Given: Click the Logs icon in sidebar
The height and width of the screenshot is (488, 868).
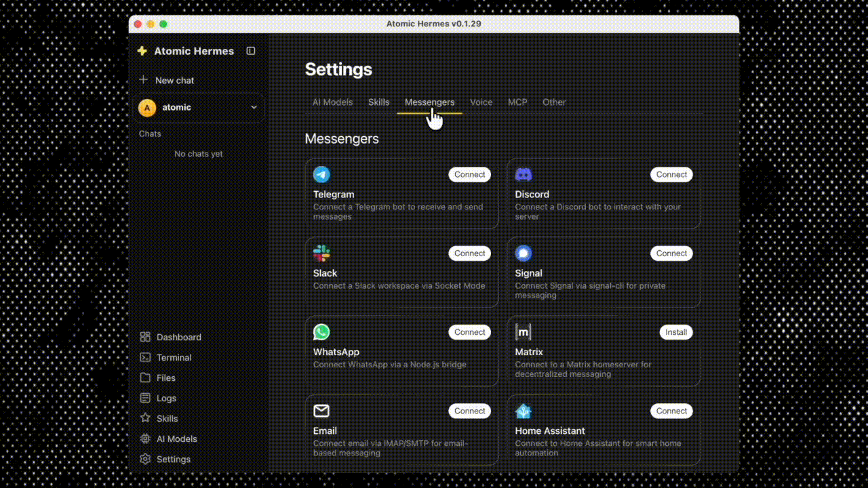Looking at the screenshot, I should (145, 398).
